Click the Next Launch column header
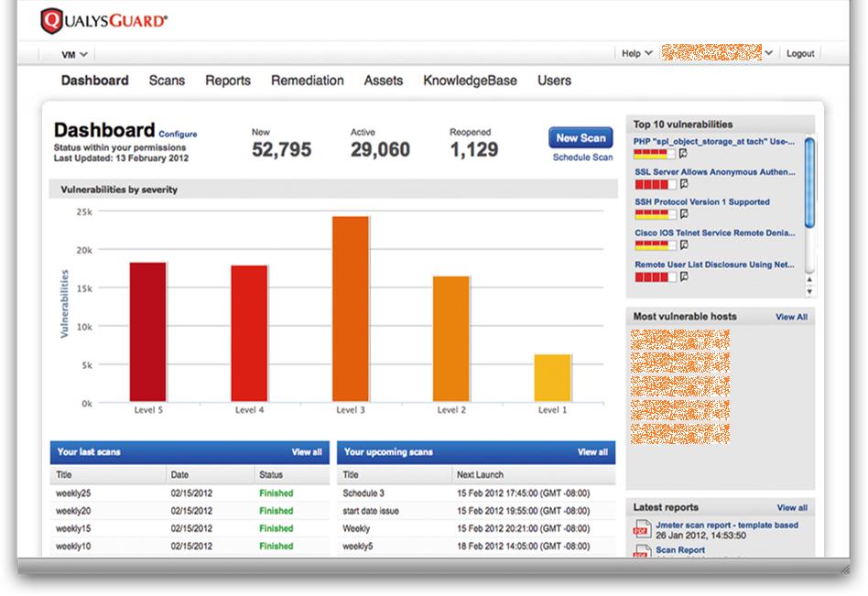 480,475
